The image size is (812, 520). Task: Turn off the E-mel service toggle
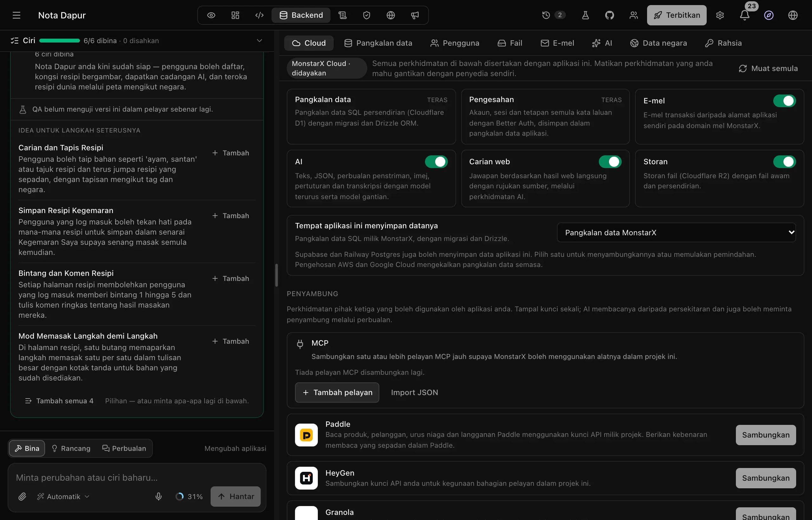784,101
